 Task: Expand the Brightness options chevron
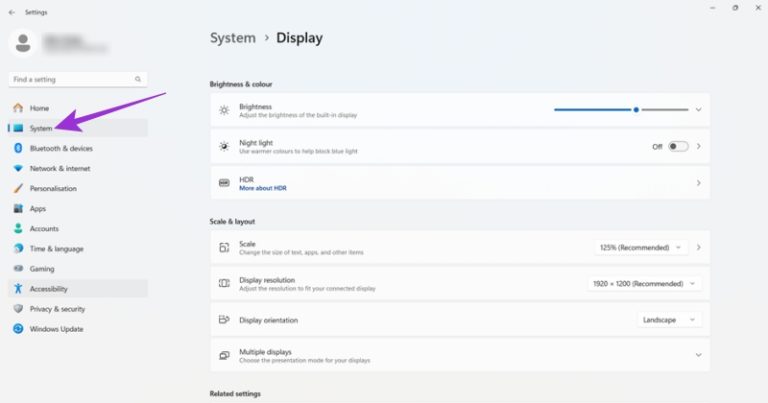(698, 109)
